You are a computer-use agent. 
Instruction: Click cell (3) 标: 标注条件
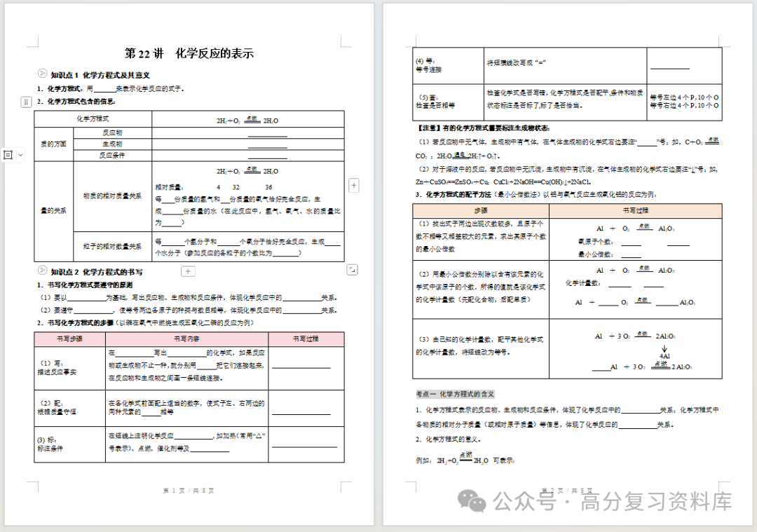pyautogui.click(x=69, y=444)
